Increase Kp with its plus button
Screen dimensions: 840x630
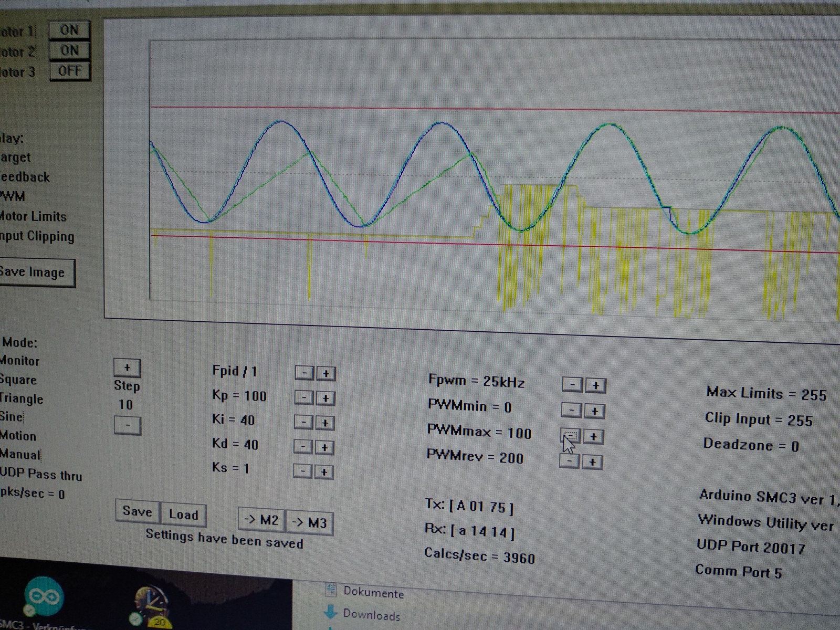[x=325, y=398]
